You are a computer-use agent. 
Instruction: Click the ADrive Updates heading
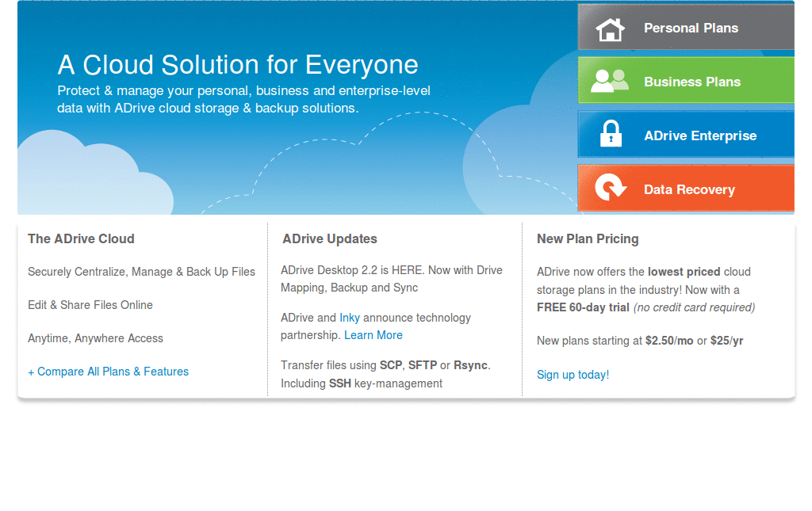tap(330, 239)
